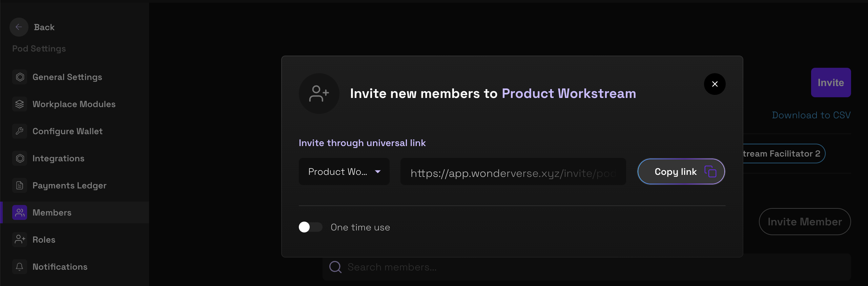The image size is (868, 286).
Task: Click the Invite Member button
Action: coord(805,222)
